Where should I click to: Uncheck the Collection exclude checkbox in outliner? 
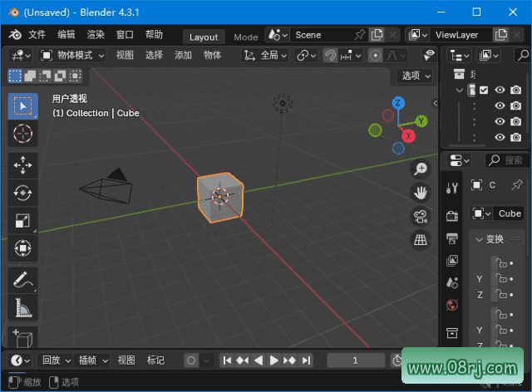pos(483,91)
